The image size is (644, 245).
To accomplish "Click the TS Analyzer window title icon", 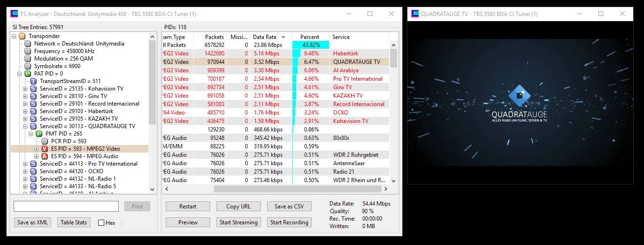I will (x=14, y=14).
